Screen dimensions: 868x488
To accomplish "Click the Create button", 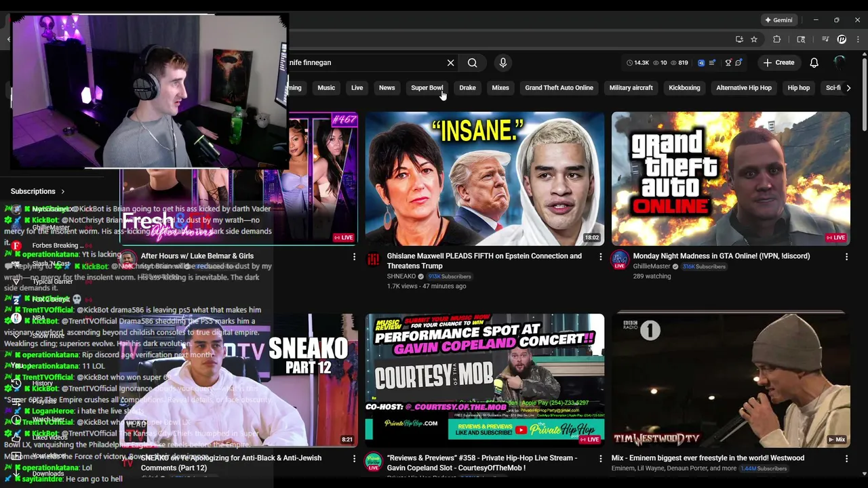I will coord(778,63).
